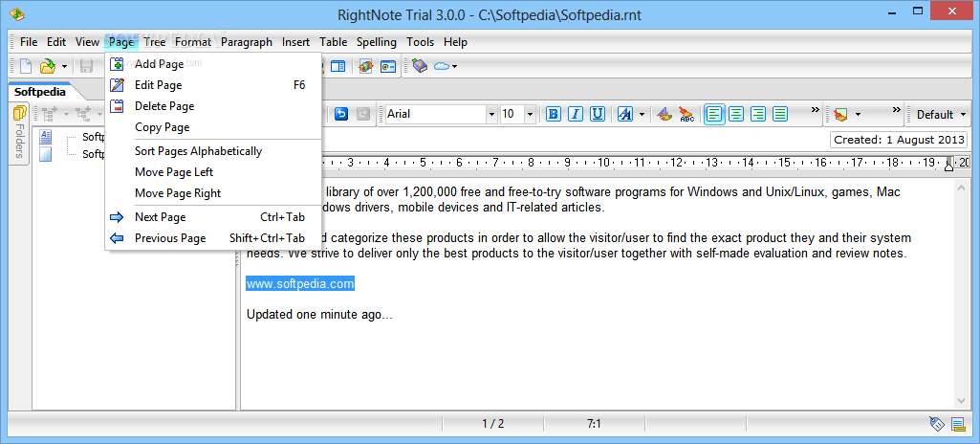Click the Previous Page blue arrow icon
Viewport: 980px width, 444px height.
117,238
